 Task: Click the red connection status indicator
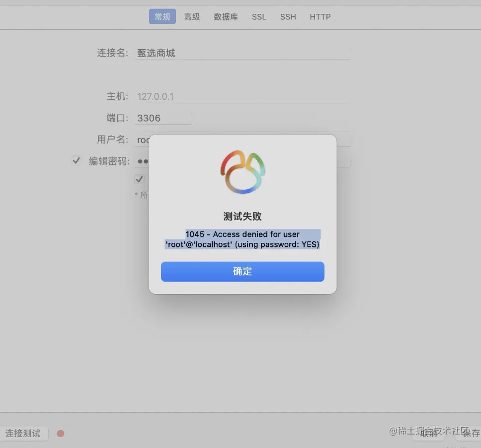[61, 433]
